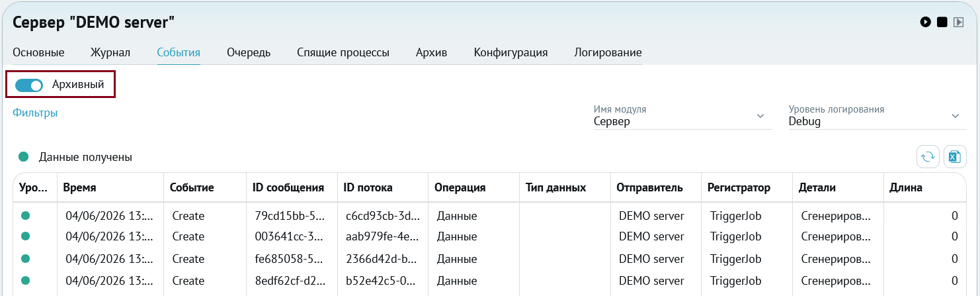Viewport: 980px width, 296px height.
Task: Sort by the Время column header
Action: pos(110,188)
